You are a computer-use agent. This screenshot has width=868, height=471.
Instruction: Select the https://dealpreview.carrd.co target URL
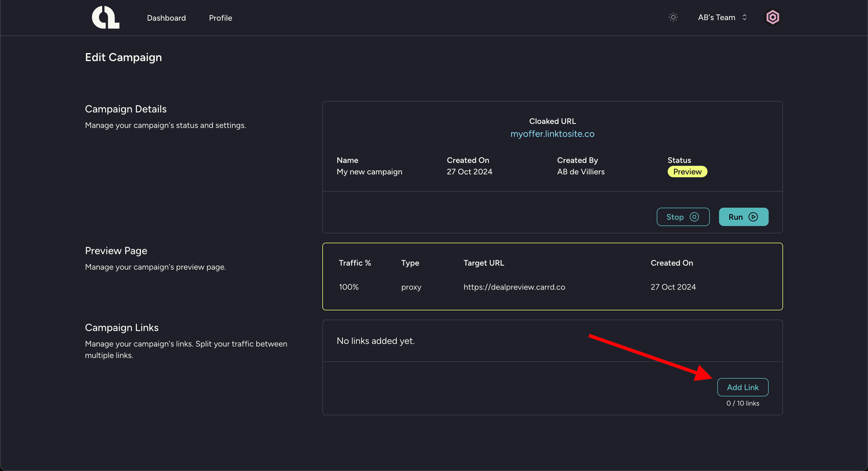pyautogui.click(x=514, y=287)
